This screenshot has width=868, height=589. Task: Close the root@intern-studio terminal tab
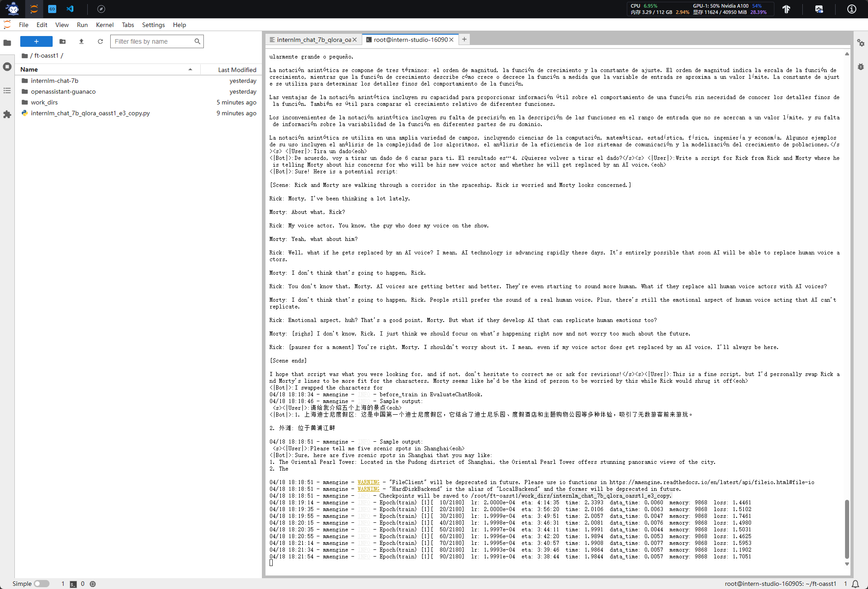tap(451, 40)
